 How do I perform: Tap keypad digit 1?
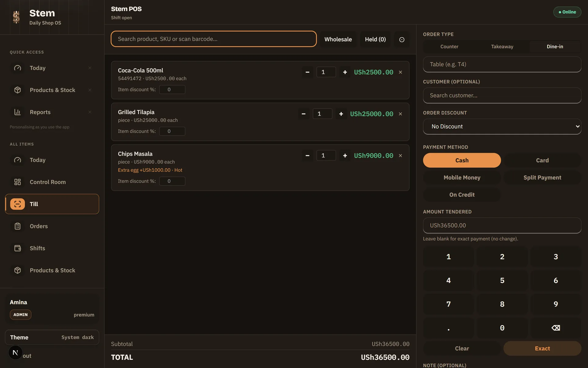[448, 257]
